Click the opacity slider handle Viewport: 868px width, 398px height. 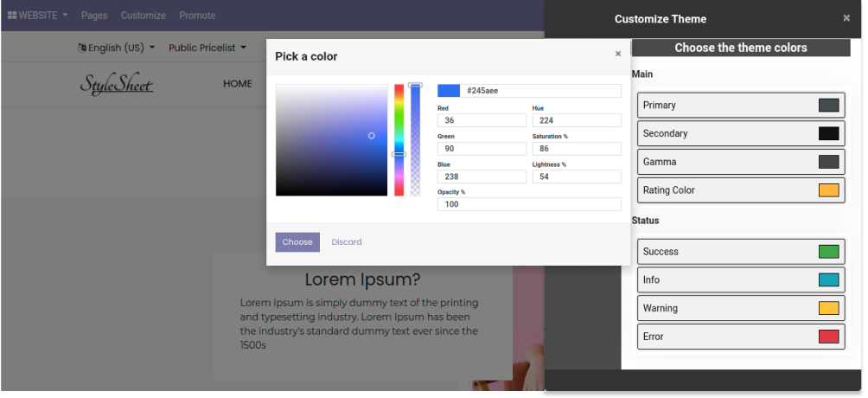[x=415, y=85]
